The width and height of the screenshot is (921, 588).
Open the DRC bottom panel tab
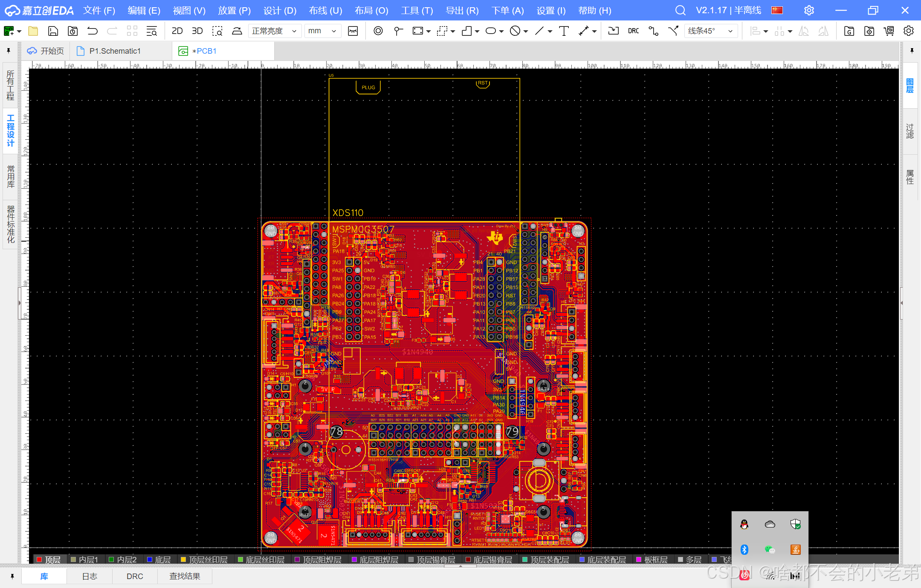tap(135, 576)
